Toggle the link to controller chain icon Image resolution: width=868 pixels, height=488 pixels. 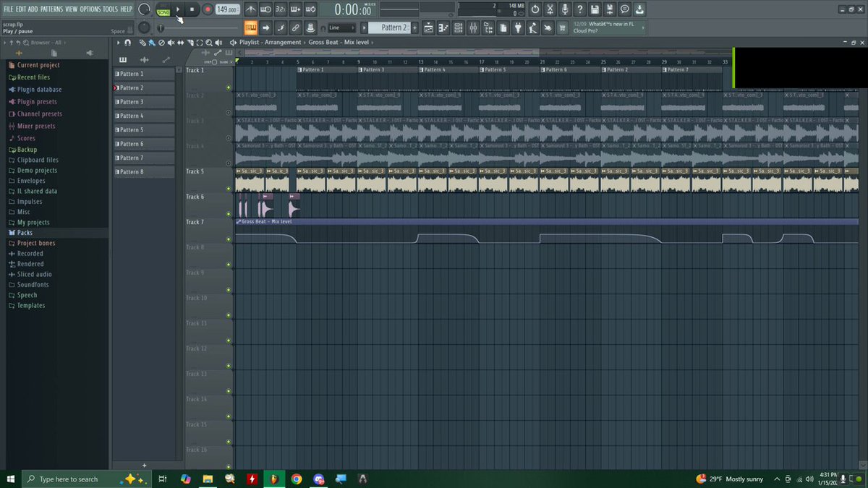pyautogui.click(x=295, y=27)
